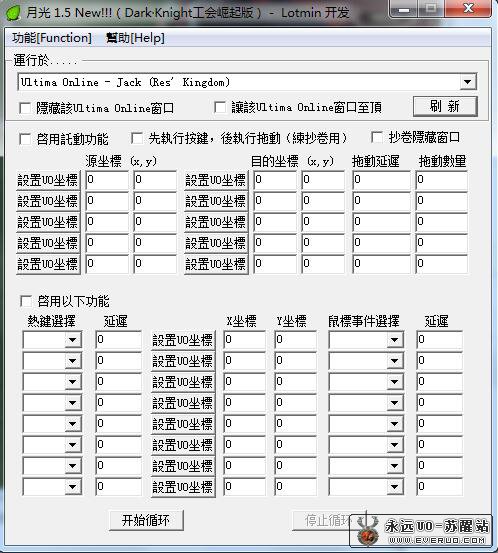Expand the first 熱鍵選擇 hotkey dropdown
Screen dimensions: 498x553
[73, 340]
